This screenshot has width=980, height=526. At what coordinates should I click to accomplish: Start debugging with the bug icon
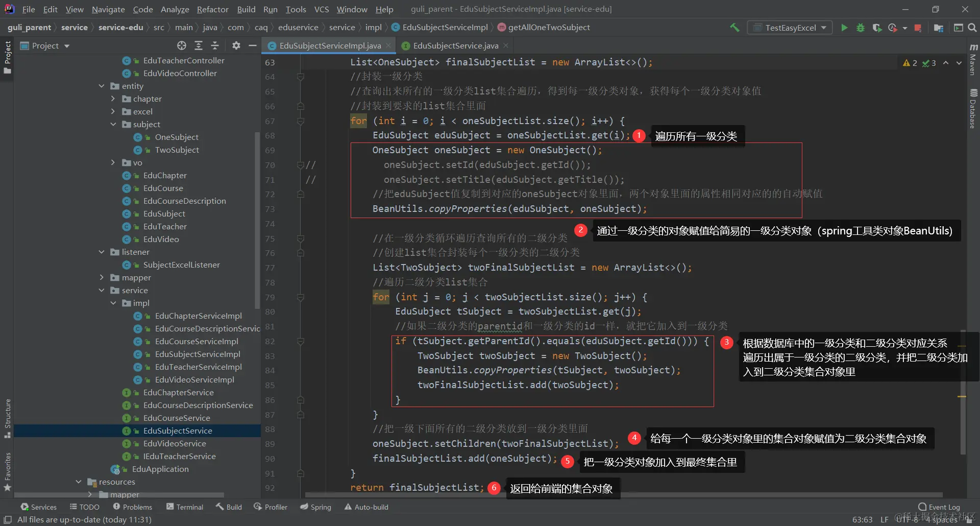[861, 28]
